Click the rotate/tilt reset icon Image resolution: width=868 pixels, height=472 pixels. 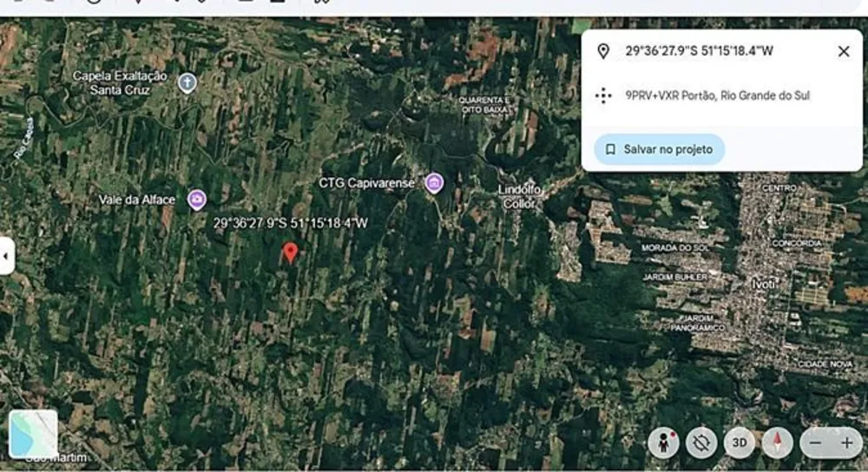tap(700, 442)
